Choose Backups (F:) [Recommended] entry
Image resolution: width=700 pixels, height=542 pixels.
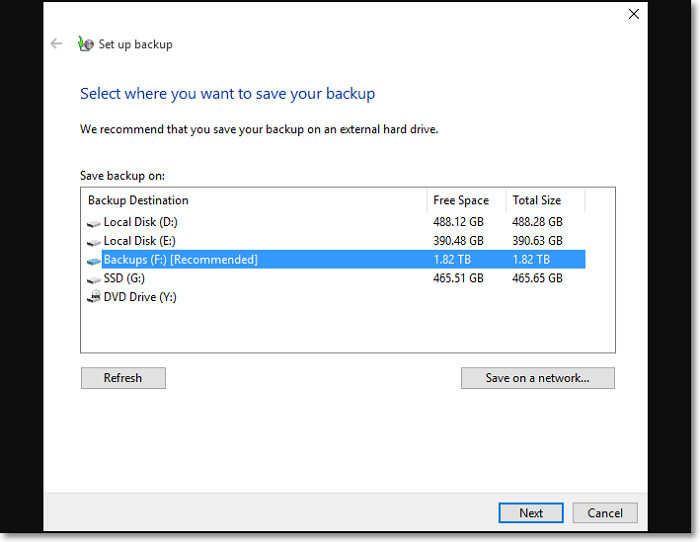point(181,260)
